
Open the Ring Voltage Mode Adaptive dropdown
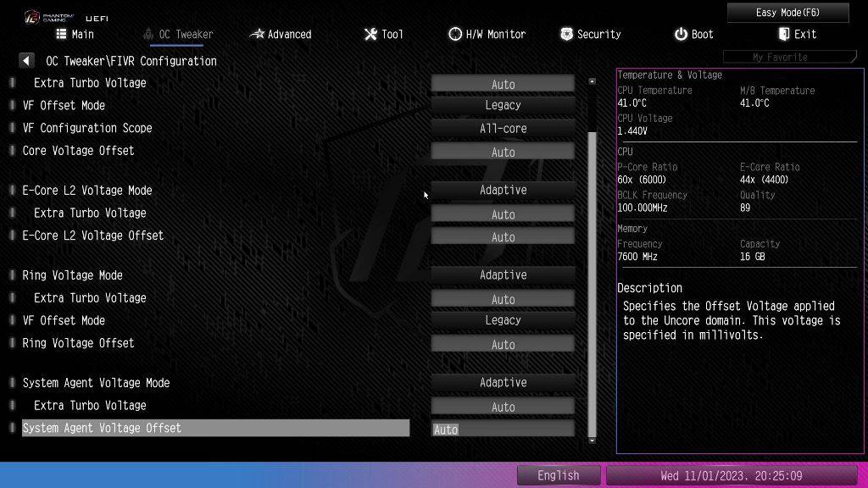[503, 275]
